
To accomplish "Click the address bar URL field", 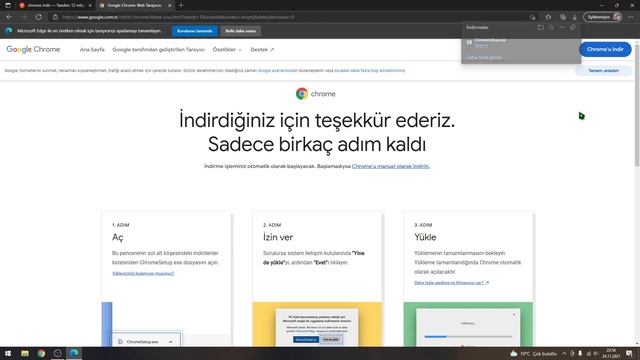I will 294,17.
